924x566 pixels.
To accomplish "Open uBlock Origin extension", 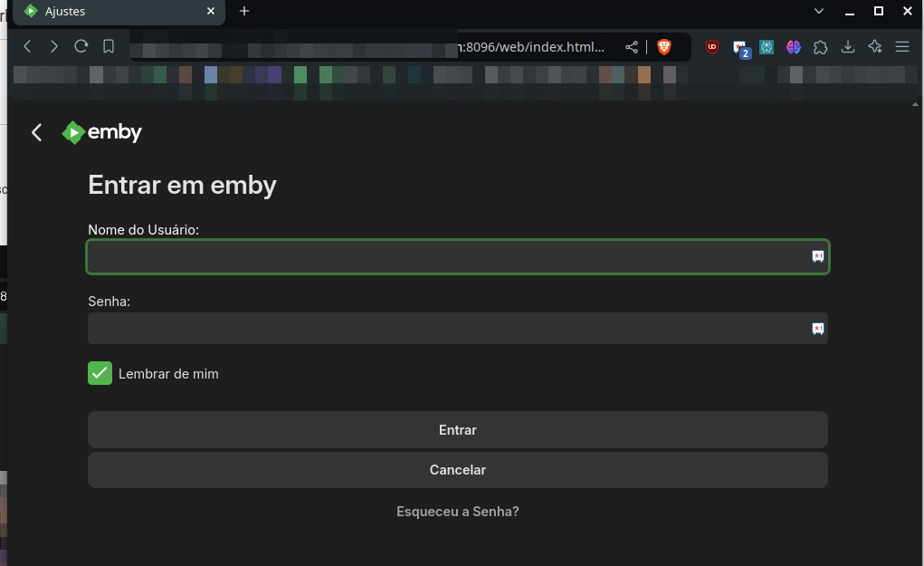I will 712,47.
